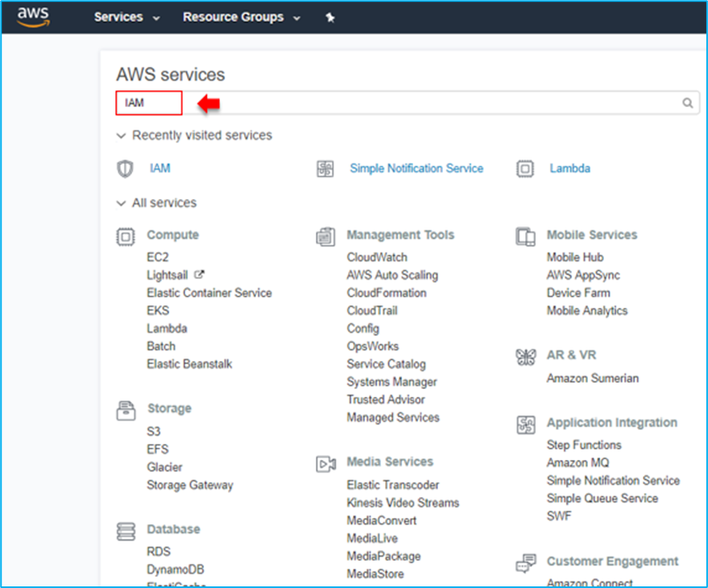Screen dimensions: 708x588
Task: Open the EKS service
Action: [x=158, y=311]
